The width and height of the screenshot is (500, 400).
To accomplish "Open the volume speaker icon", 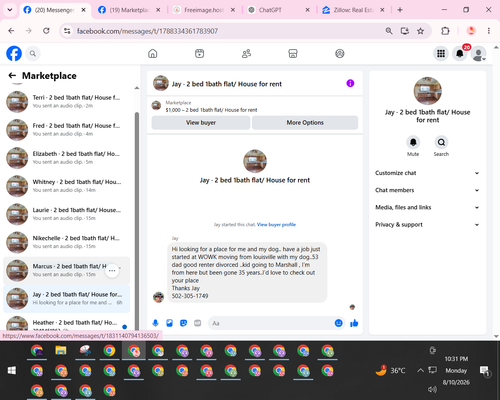I will click(432, 389).
